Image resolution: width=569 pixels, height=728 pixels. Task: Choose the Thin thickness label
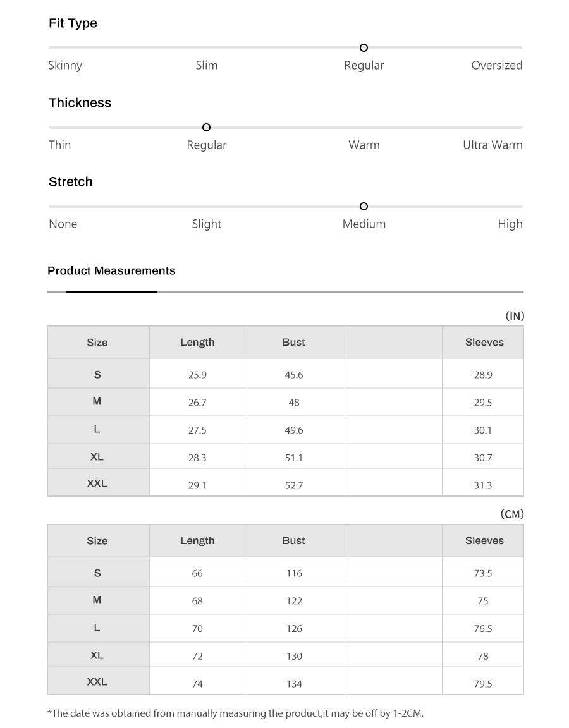tap(60, 145)
